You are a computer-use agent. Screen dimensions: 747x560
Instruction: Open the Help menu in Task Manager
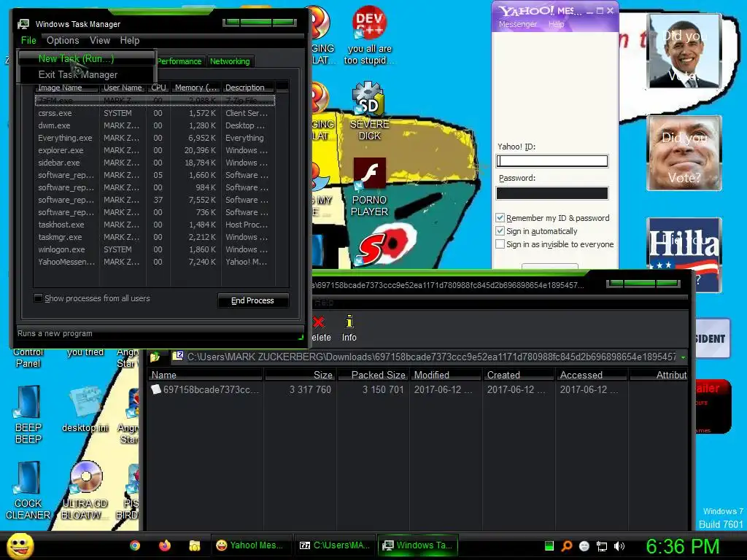click(130, 41)
